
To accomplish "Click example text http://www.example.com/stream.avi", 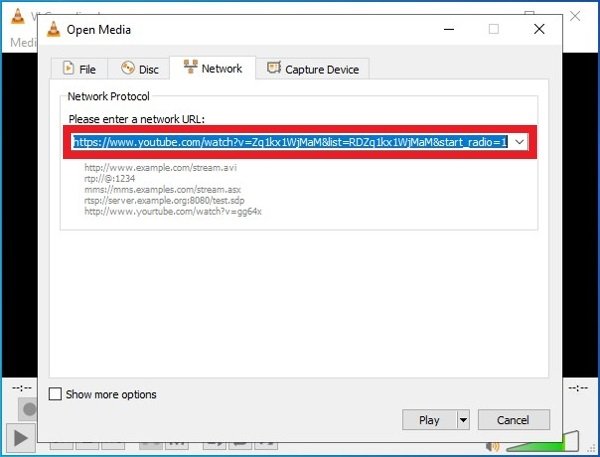I will [x=160, y=168].
